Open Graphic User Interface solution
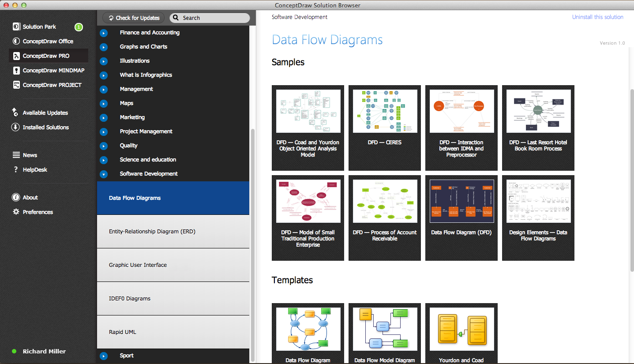Viewport: 634px width, 364px height. 173,265
